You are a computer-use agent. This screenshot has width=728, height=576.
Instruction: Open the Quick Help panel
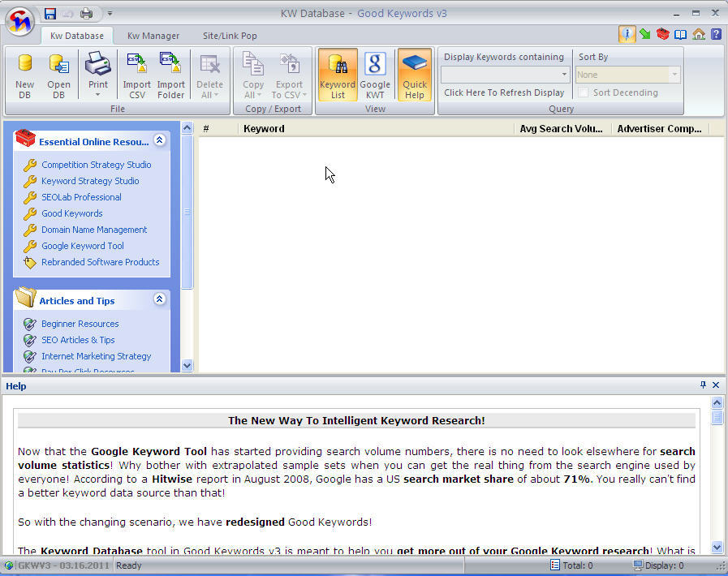pos(414,75)
